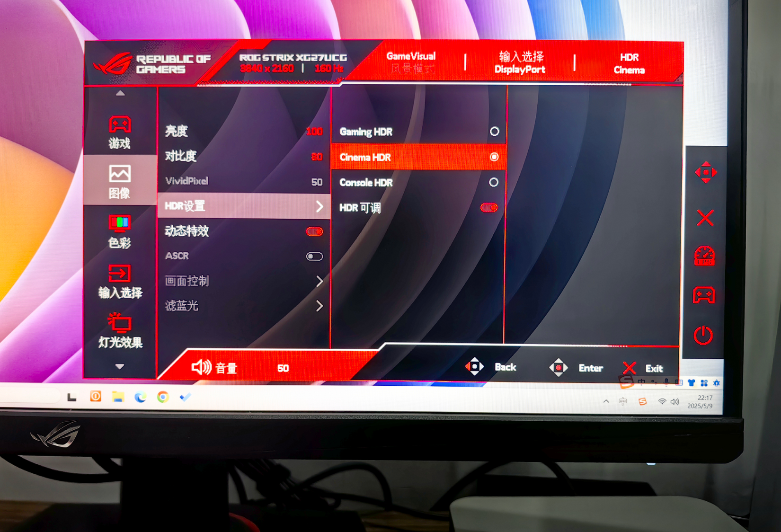Click the power icon on right strip
This screenshot has width=781, height=532.
(x=703, y=335)
